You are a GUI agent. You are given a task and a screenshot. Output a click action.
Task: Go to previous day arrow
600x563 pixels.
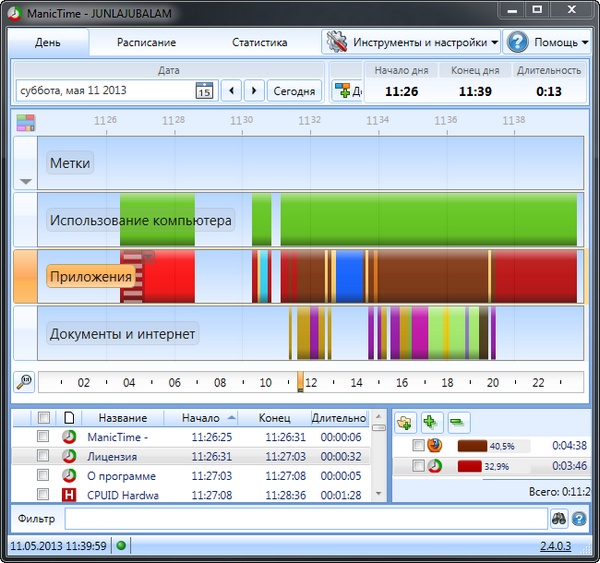(x=231, y=91)
